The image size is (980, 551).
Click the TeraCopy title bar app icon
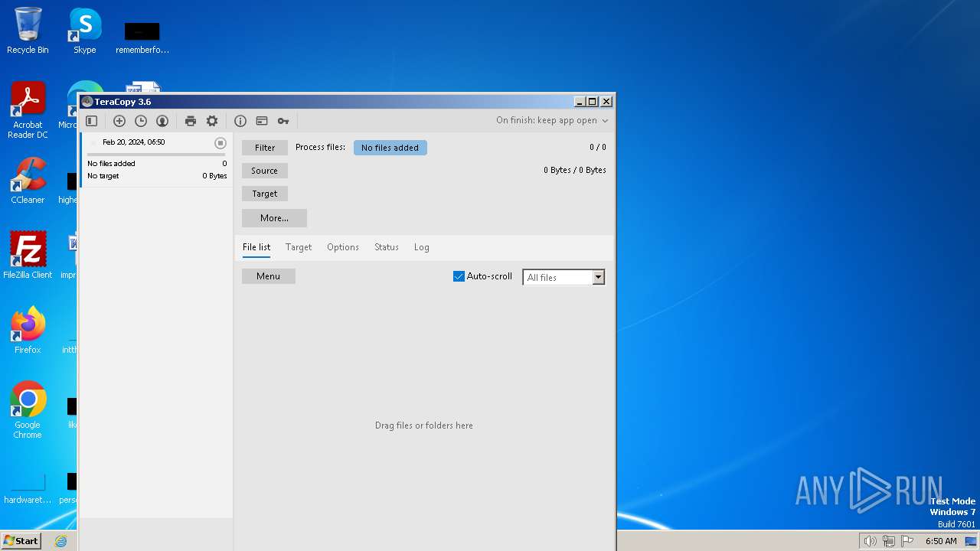(x=87, y=102)
